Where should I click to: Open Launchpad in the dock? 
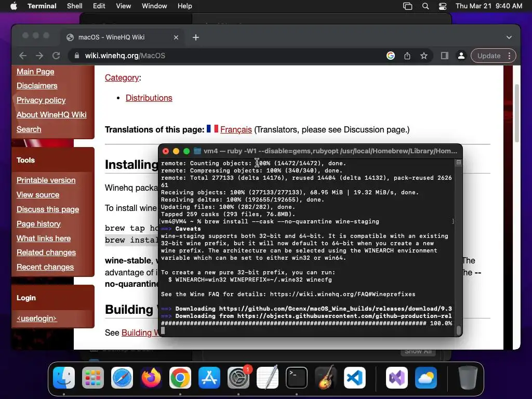click(93, 378)
